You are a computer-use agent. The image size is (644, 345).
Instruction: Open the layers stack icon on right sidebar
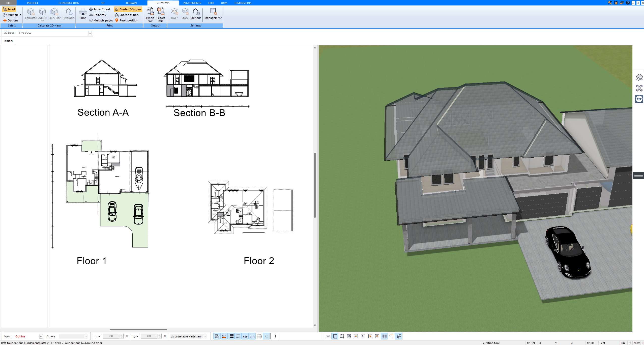click(639, 77)
